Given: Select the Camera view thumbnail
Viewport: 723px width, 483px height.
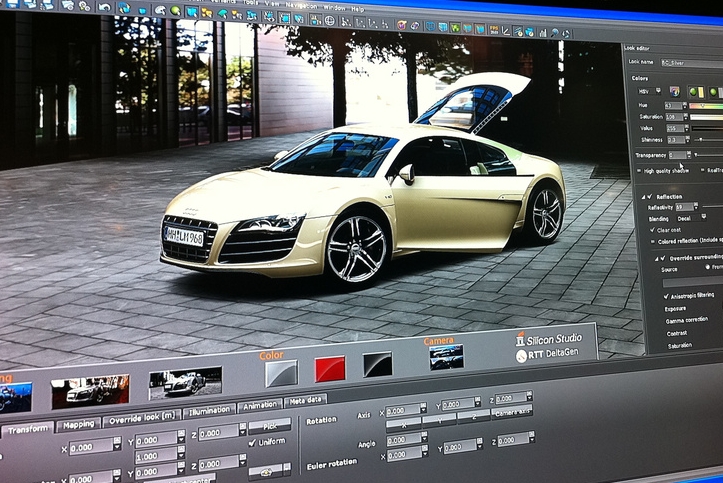Looking at the screenshot, I should [446, 357].
